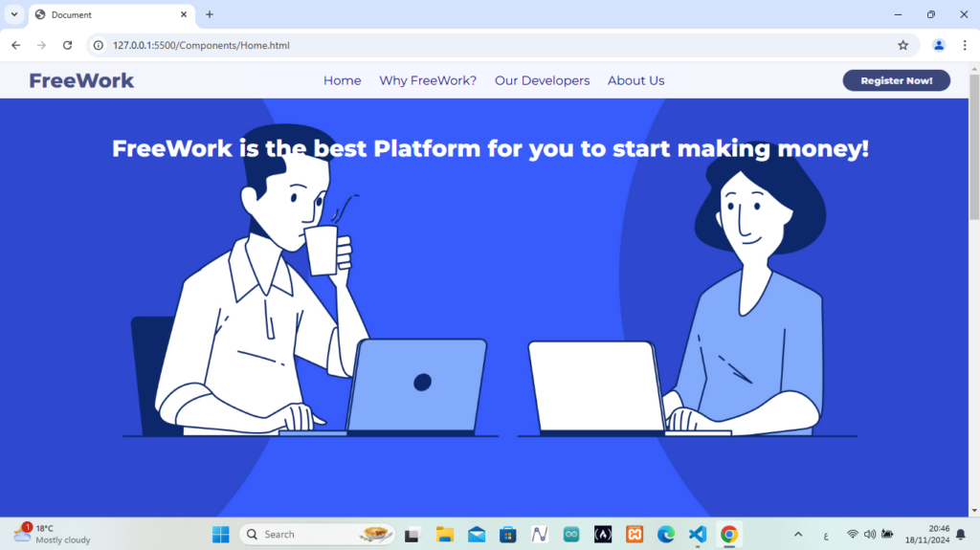This screenshot has width=980, height=550.
Task: Go back with the browser back arrow
Action: pos(15,45)
